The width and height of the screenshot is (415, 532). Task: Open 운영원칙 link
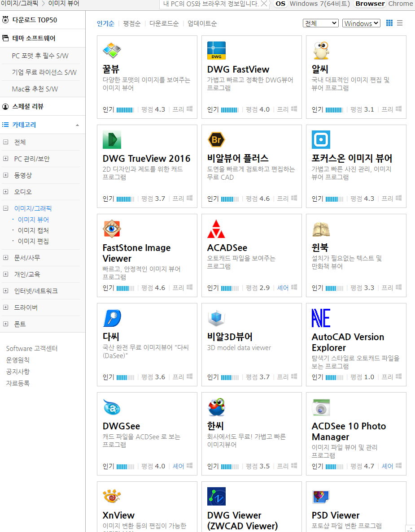(x=17, y=360)
